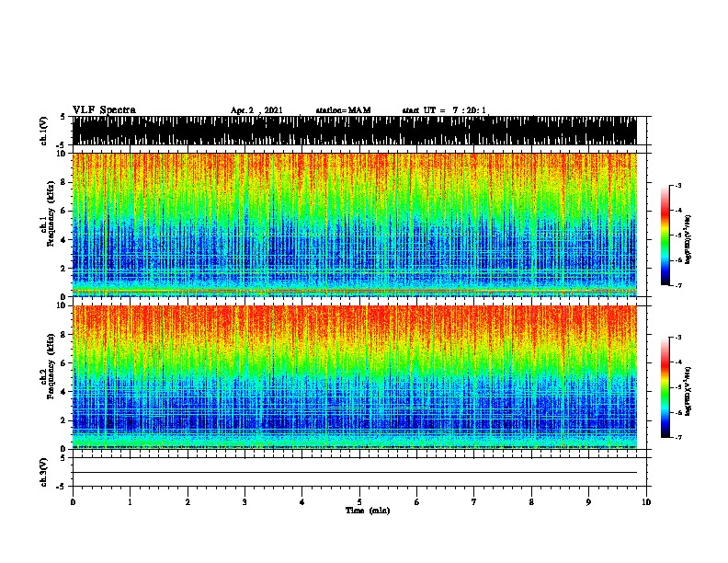The width and height of the screenshot is (728, 563).
Task: Click the ch.1 colorbar log(PSD) unit label
Action: [x=688, y=240]
